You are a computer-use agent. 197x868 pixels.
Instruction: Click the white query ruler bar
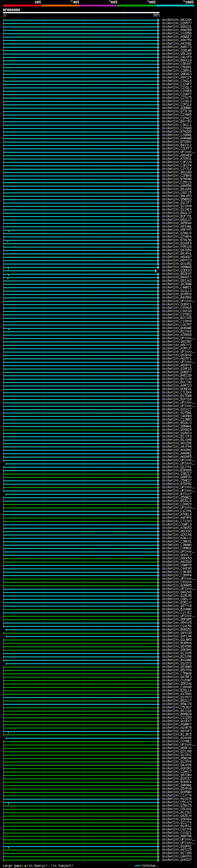[81, 13]
